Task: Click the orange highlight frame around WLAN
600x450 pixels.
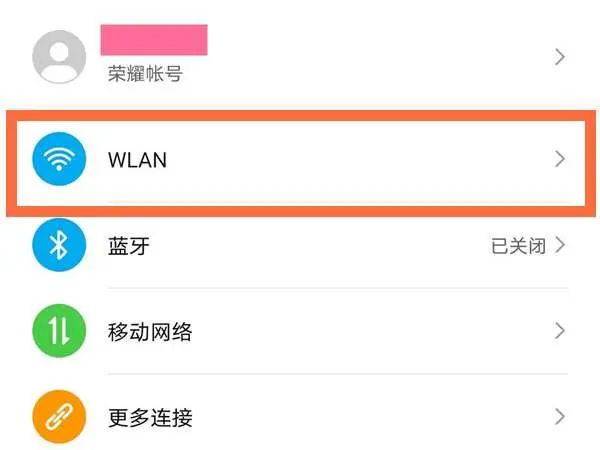Action: (x=300, y=113)
